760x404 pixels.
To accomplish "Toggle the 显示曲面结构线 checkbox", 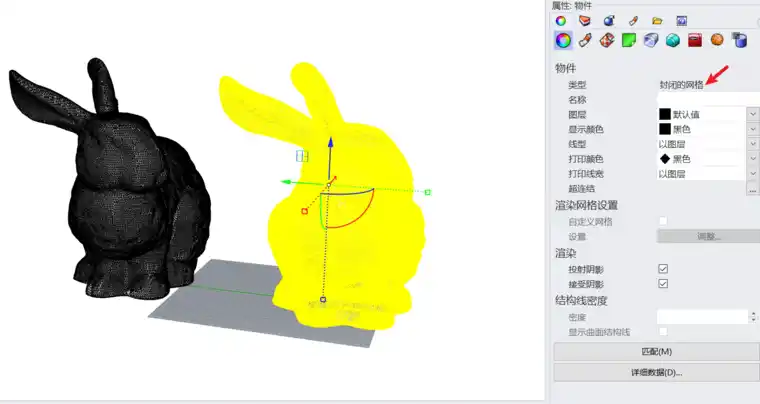I will pos(663,331).
